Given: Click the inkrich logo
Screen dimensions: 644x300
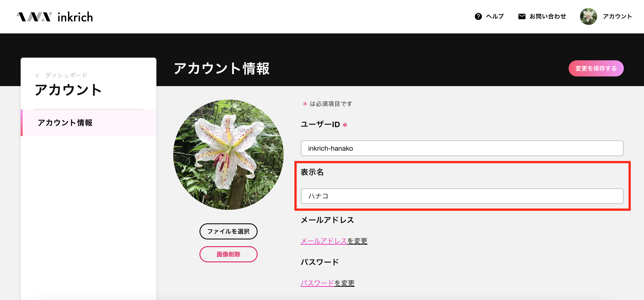Looking at the screenshot, I should 55,17.
